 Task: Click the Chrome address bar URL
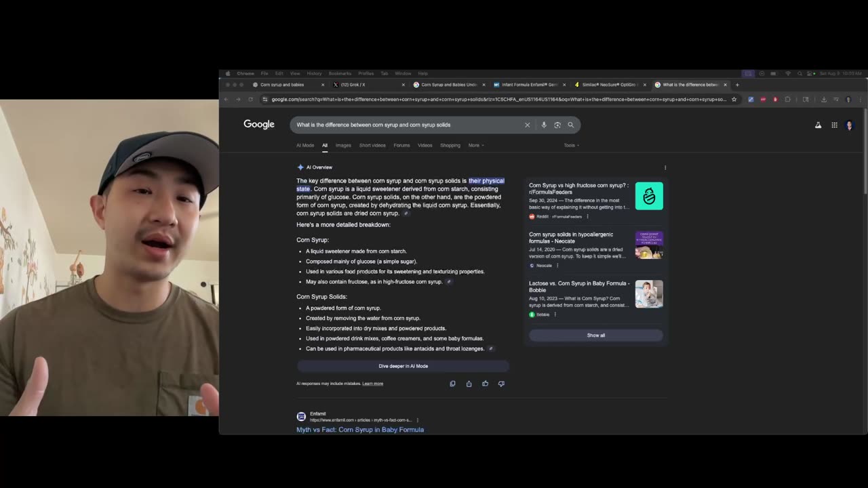(498, 99)
